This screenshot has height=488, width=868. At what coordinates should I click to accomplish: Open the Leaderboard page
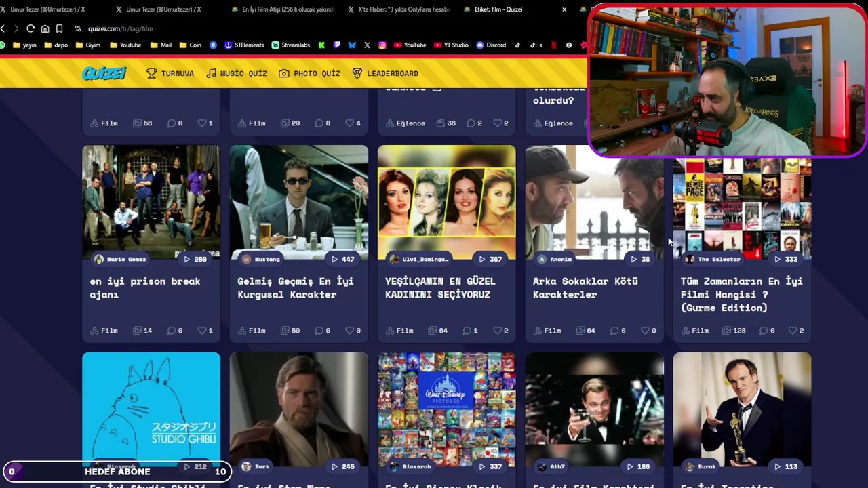pos(385,73)
